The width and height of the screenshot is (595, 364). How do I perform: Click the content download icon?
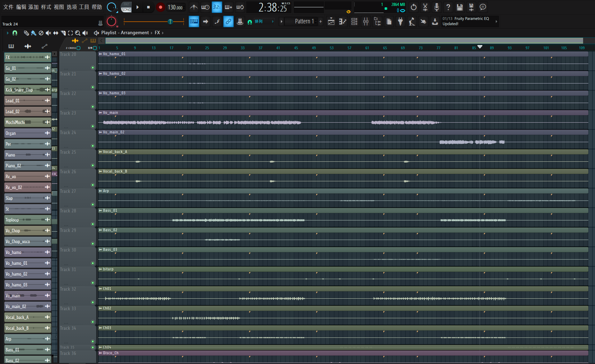(x=435, y=22)
